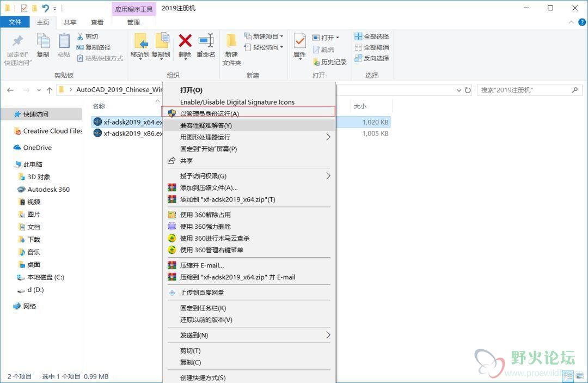Click the Refresh icon beside address bar
The image size is (588, 383).
click(x=468, y=90)
